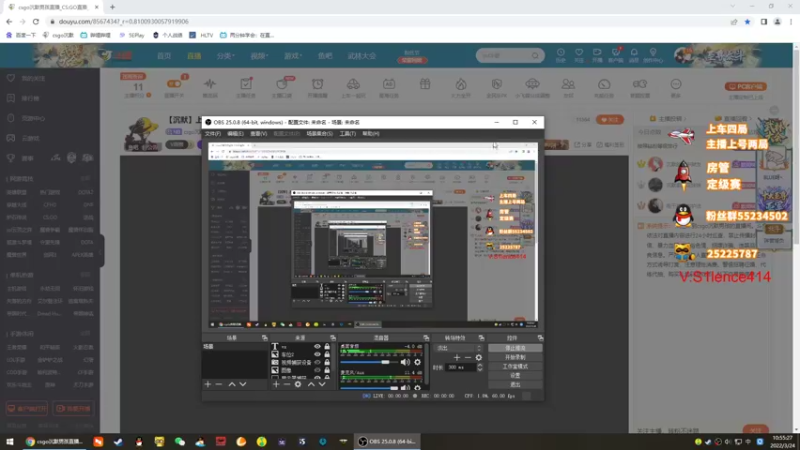Viewport: 800px width, 450px height.
Task: Move the scene up in scenes list
Action: pyautogui.click(x=232, y=384)
